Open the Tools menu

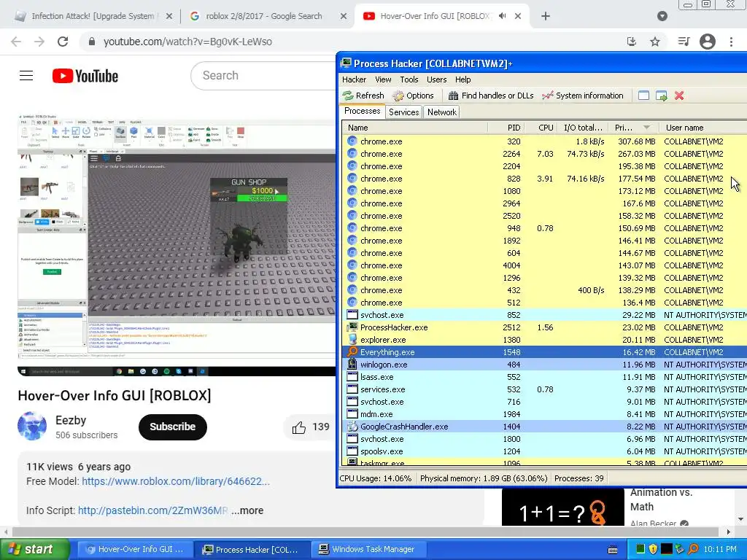pyautogui.click(x=409, y=79)
